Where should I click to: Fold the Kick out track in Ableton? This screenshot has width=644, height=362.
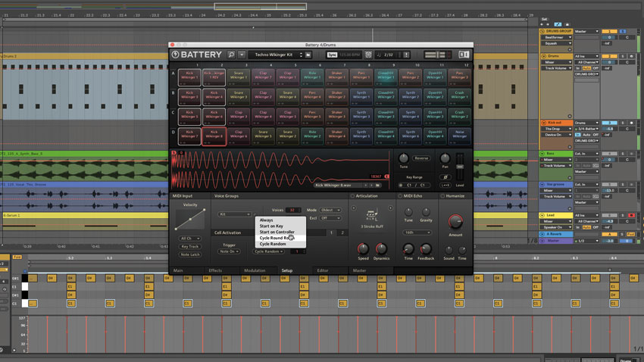543,123
